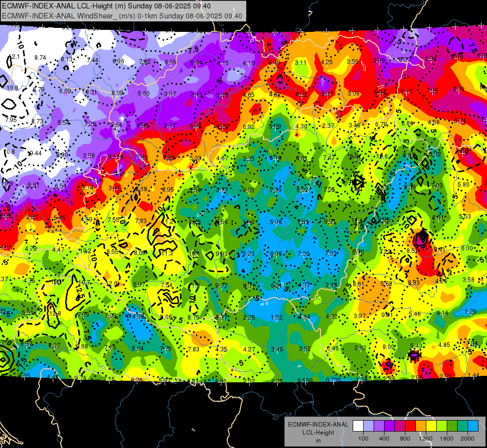487x448 pixels.
Task: Click the wind shear value 3.40
Action: coord(277,349)
